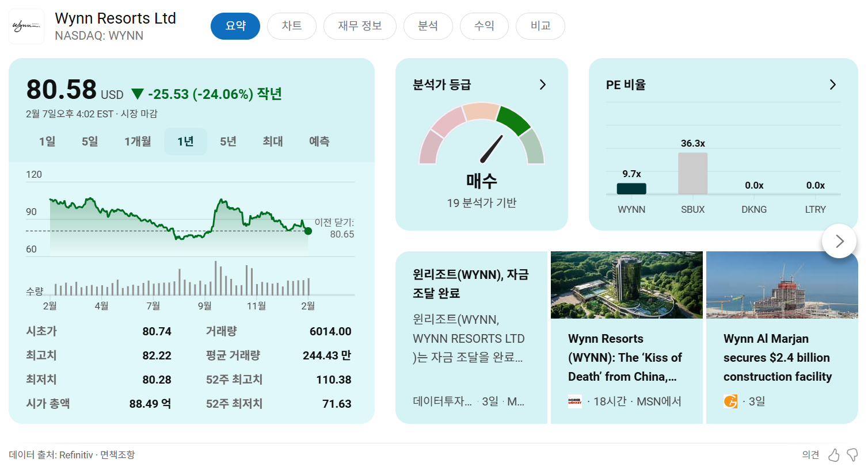Click the 평균 거래량 value 244.43 만

[x=327, y=355]
